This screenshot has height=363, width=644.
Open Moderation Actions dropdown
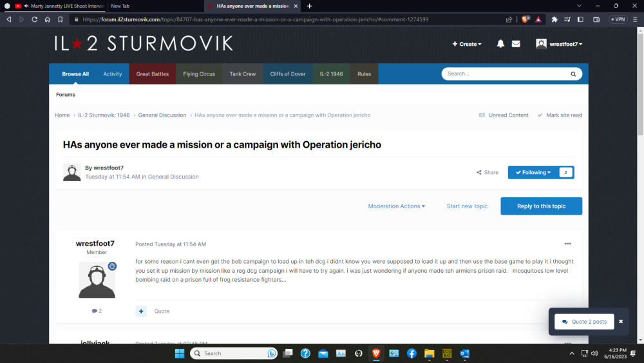(x=396, y=206)
